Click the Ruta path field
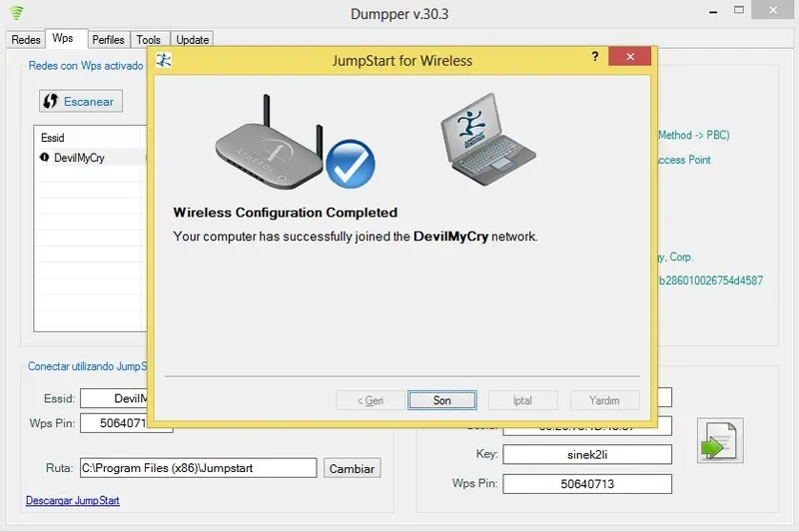Image resolution: width=799 pixels, height=532 pixels. point(198,468)
